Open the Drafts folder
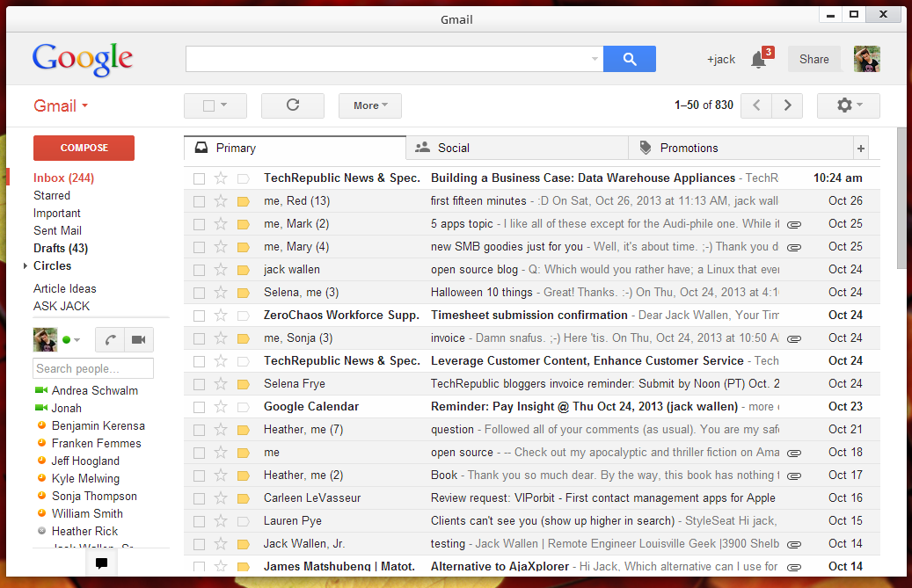 (x=61, y=248)
